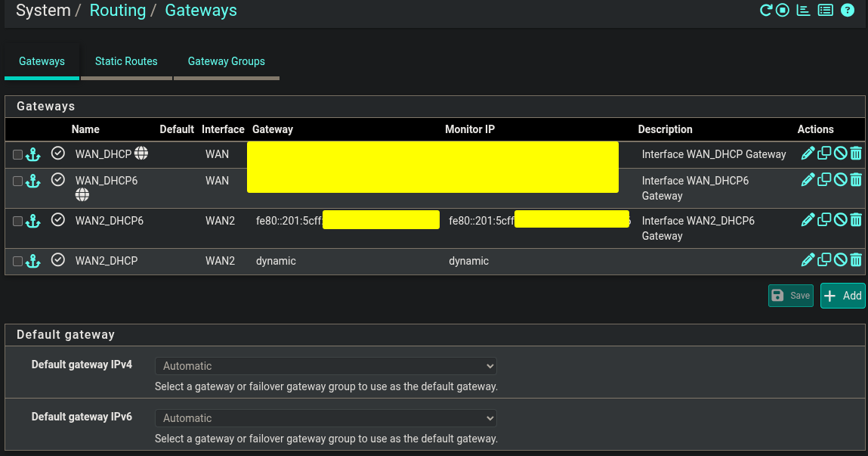Viewport: 868px width, 456px height.
Task: Select the WAN2_DHCP6 row checkbox
Action: point(18,221)
